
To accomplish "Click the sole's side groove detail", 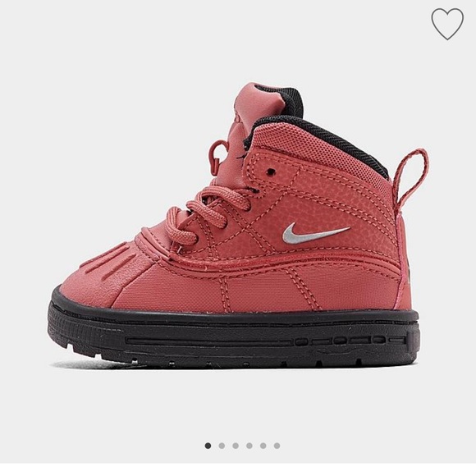I will click(266, 341).
